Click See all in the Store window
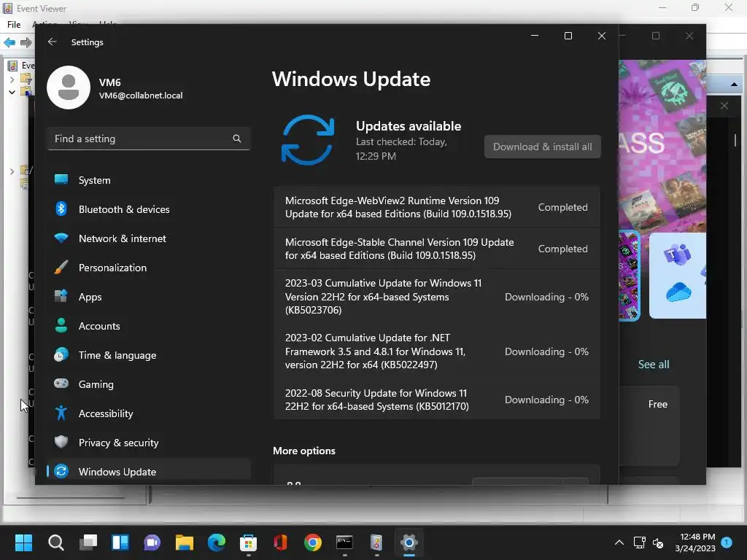Screen dimensions: 747x560 point(654,365)
